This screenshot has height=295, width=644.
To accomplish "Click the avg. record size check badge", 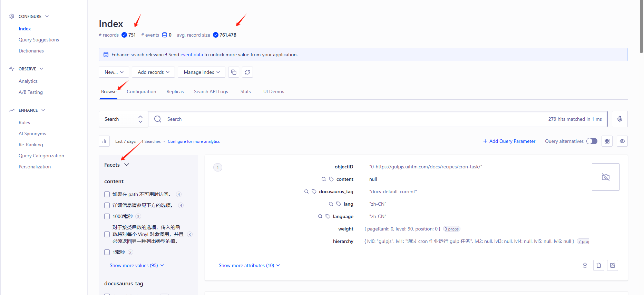I will pos(216,35).
